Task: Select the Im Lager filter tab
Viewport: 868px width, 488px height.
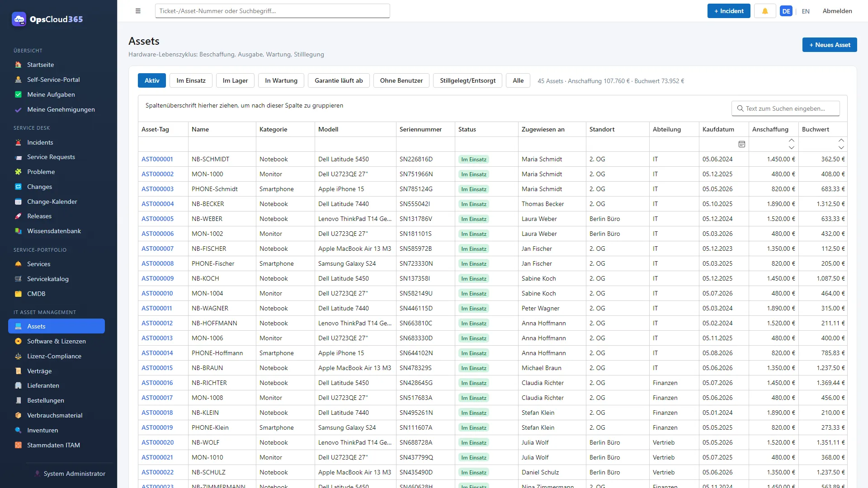Action: [x=235, y=80]
